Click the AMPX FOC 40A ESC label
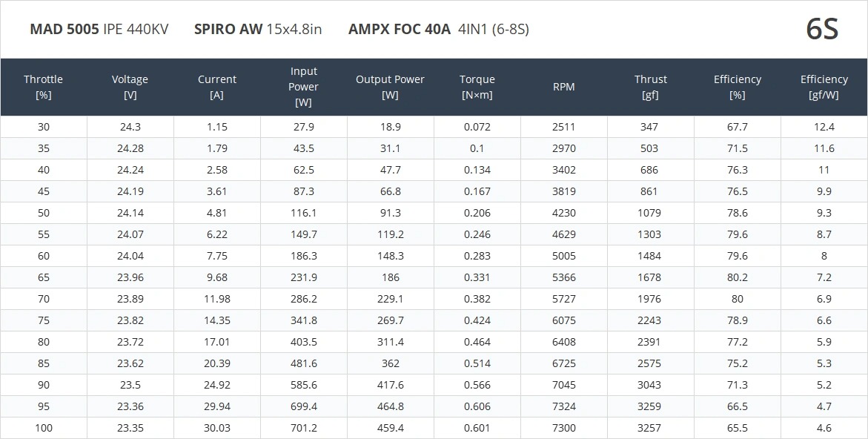868x439 pixels. (438, 30)
